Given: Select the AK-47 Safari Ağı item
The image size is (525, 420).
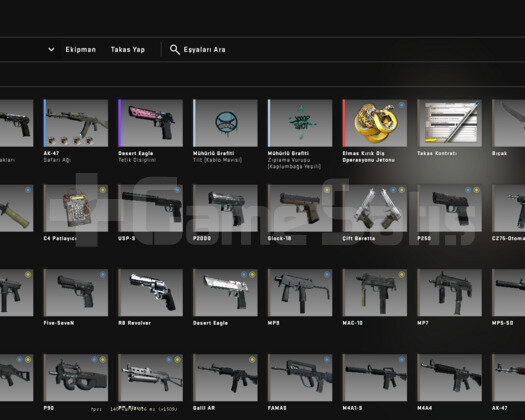Looking at the screenshot, I should click(76, 123).
